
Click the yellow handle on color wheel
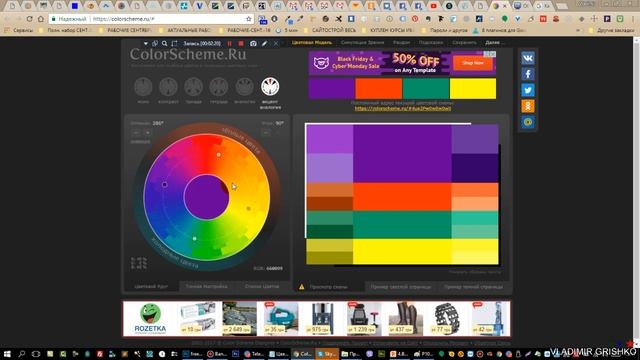click(249, 209)
